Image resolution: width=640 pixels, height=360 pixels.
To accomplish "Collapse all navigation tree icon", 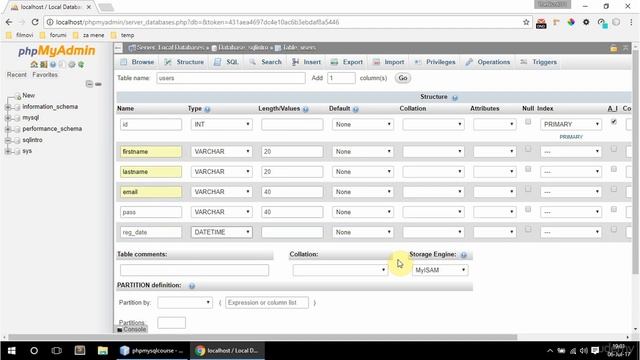I will pos(89,84).
